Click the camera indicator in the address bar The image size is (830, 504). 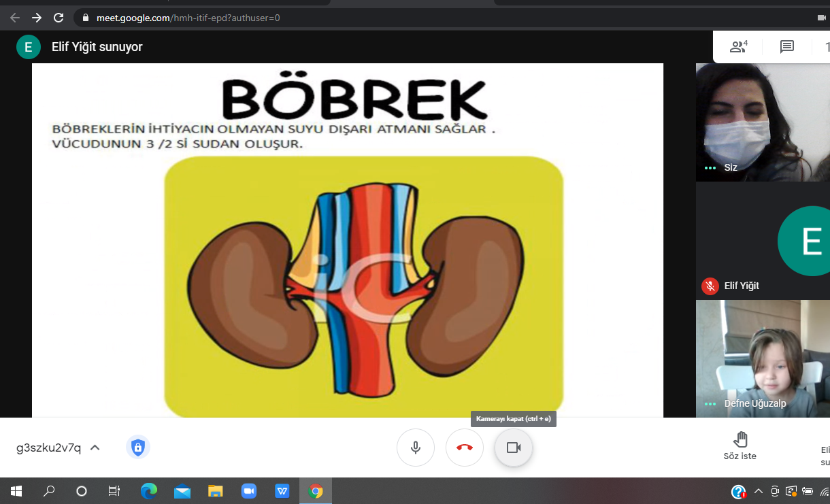point(819,18)
